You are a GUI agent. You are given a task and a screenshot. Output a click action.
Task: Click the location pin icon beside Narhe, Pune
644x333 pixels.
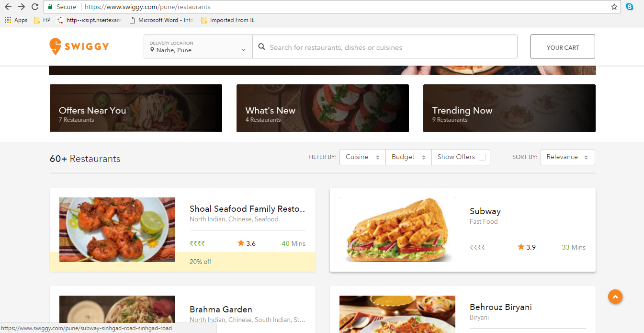click(x=152, y=50)
